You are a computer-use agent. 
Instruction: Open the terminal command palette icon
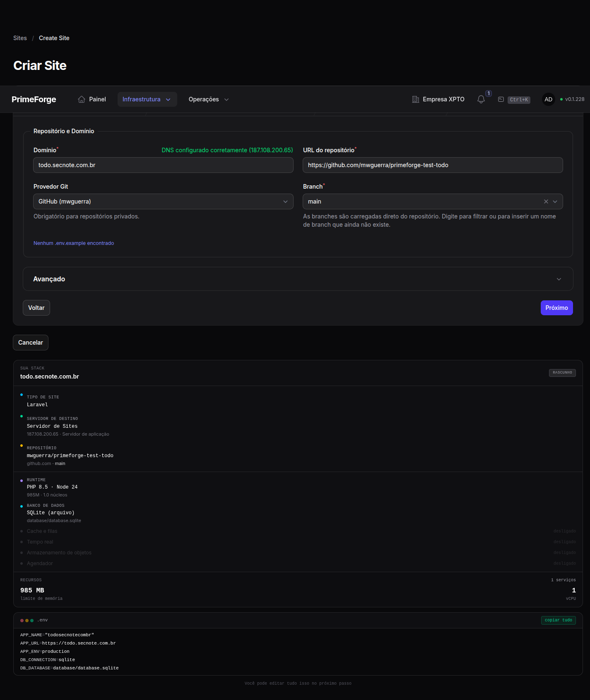(x=501, y=99)
